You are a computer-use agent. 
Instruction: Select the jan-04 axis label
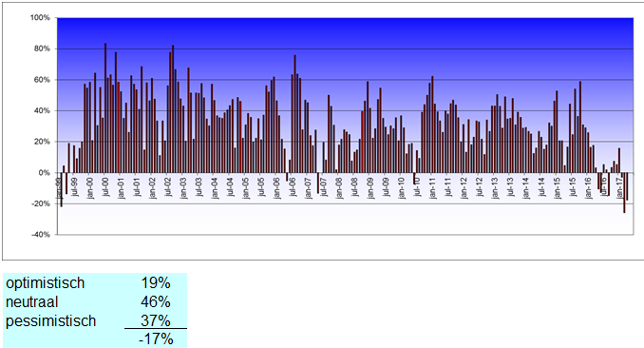coord(215,188)
